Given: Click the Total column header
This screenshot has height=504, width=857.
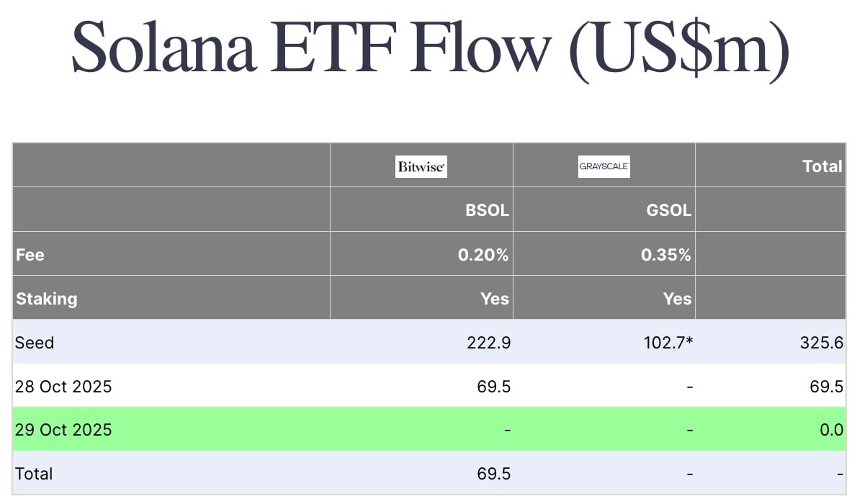Looking at the screenshot, I should point(822,166).
